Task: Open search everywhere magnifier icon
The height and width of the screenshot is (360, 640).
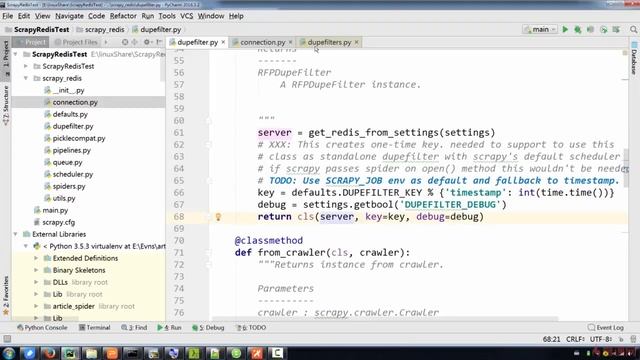Action: [633, 29]
